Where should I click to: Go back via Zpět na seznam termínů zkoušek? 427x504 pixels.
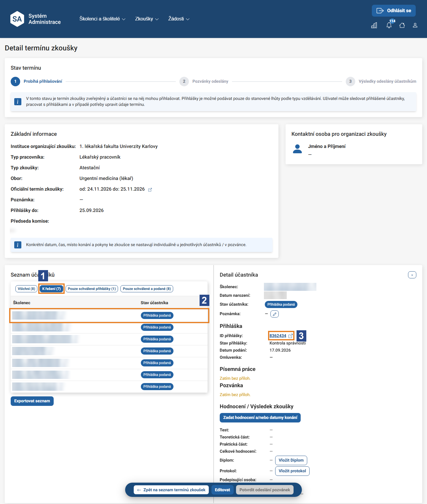[x=171, y=490]
